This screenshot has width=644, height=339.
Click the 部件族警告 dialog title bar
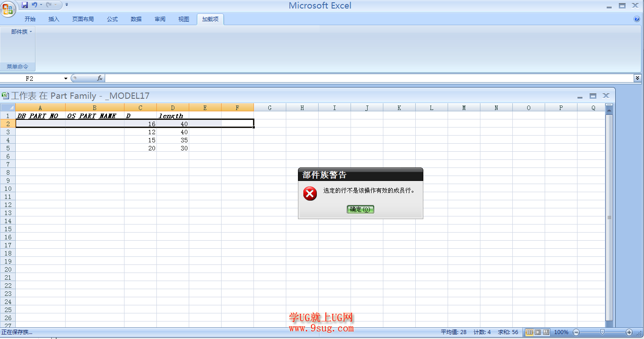pyautogui.click(x=360, y=175)
